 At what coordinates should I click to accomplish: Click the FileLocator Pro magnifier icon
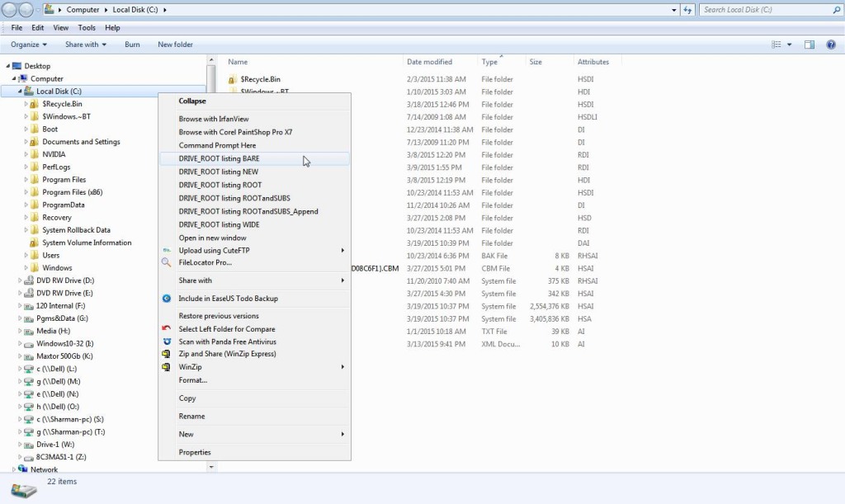[x=167, y=262]
